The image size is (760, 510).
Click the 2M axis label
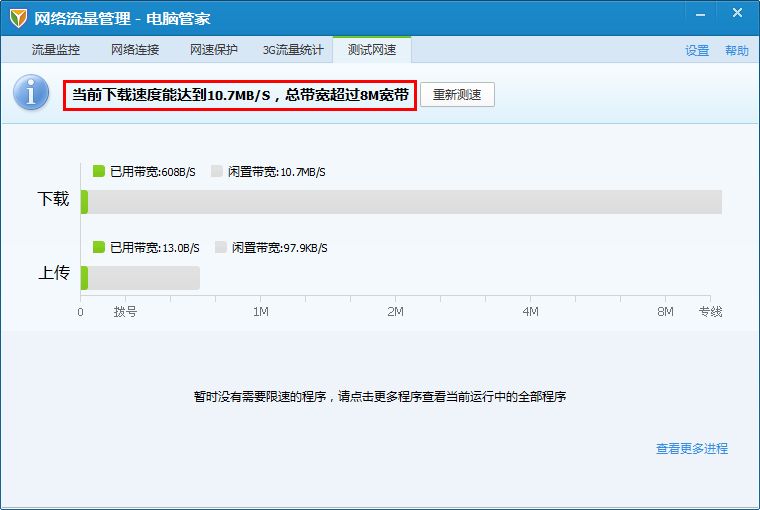(x=396, y=312)
